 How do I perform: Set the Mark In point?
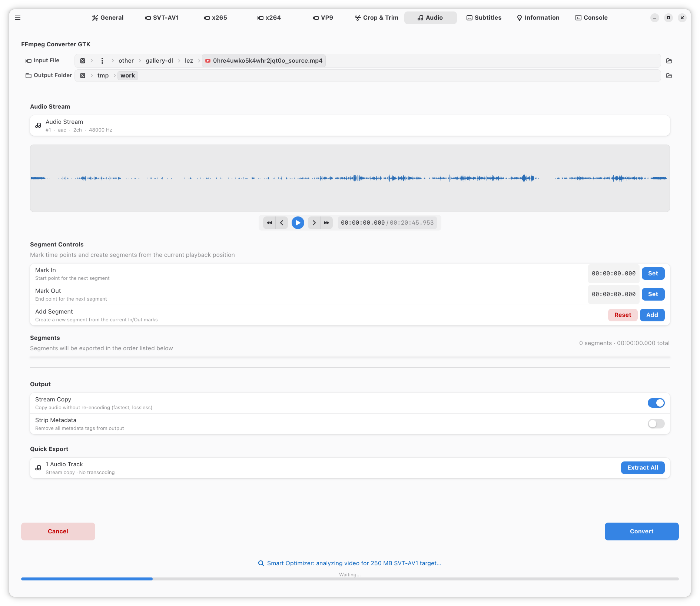tap(653, 274)
